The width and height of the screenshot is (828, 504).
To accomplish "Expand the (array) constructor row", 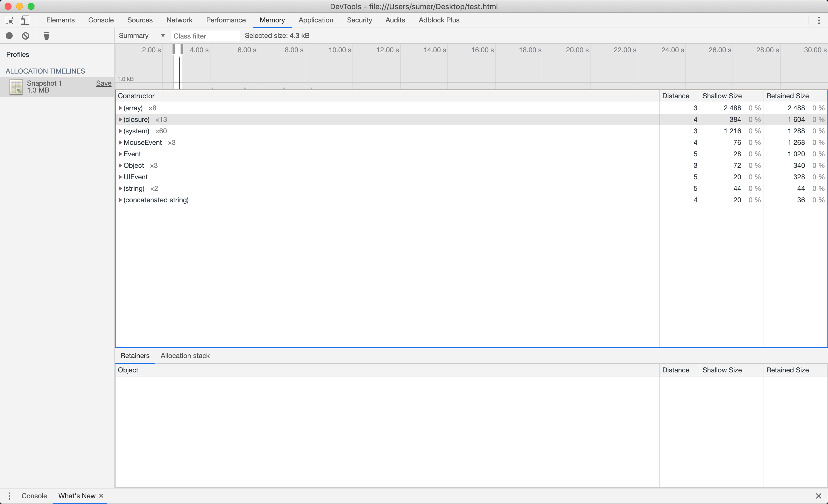I will [x=120, y=108].
